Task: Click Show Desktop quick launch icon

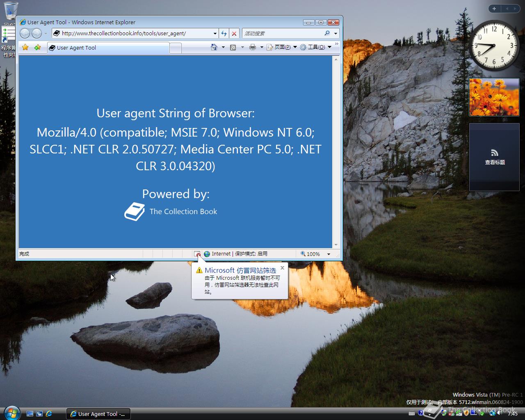Action: (30, 414)
